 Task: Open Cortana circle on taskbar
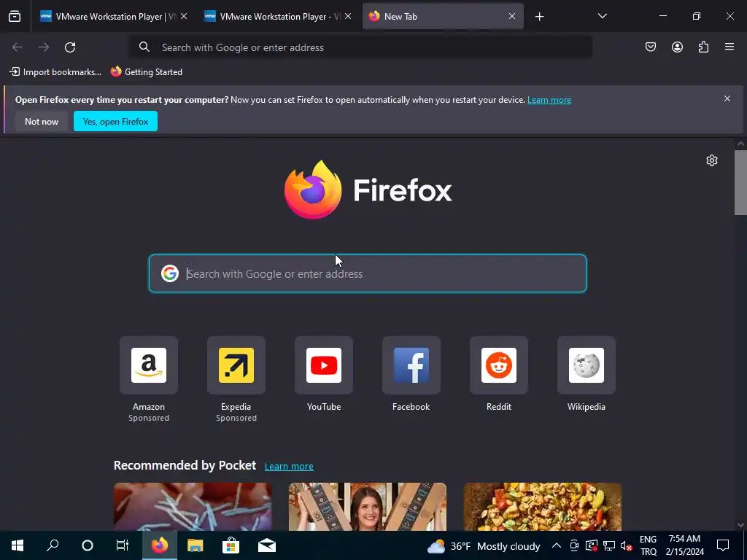point(88,545)
